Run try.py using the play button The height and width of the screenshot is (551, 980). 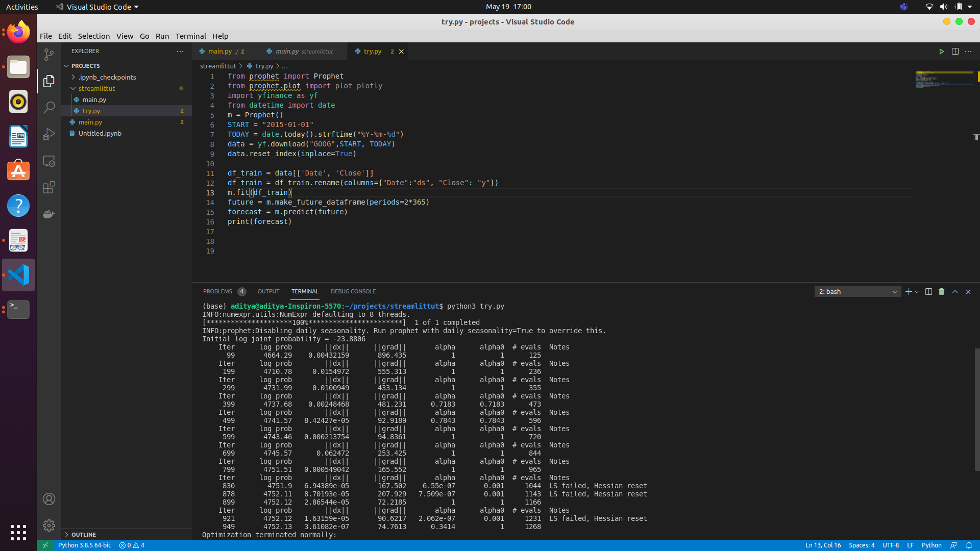942,51
